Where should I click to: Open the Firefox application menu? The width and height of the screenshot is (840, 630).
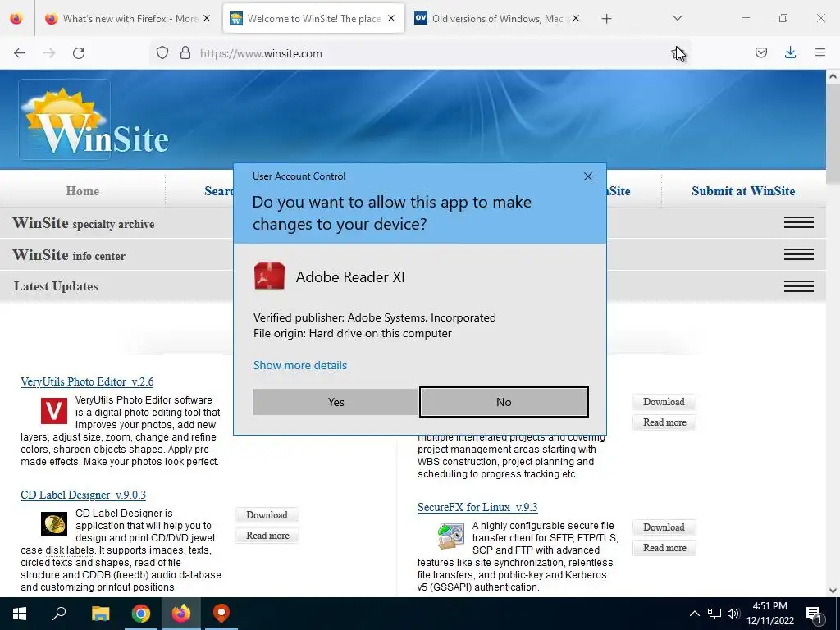[x=819, y=53]
